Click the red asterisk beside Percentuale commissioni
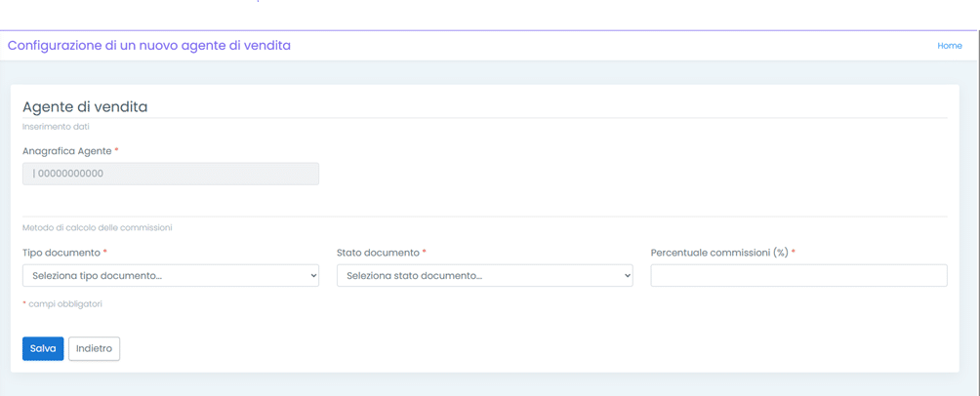Viewport: 980px width, 396px height. tap(794, 253)
